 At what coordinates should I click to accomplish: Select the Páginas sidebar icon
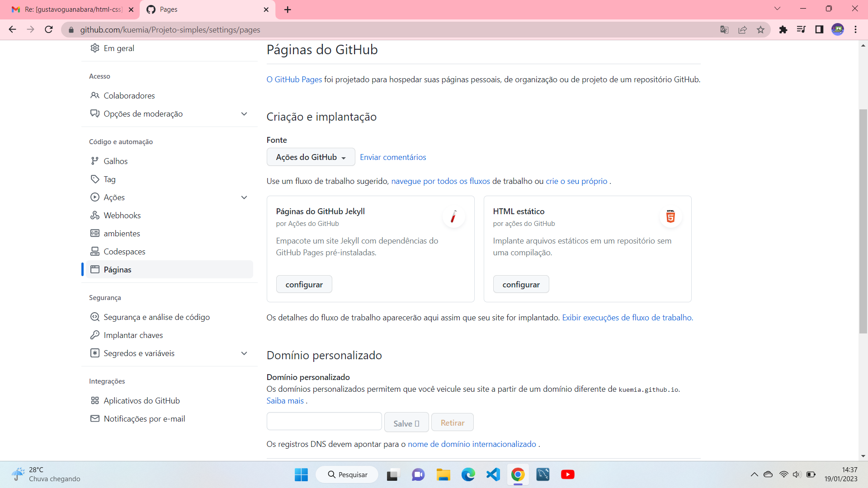(94, 269)
